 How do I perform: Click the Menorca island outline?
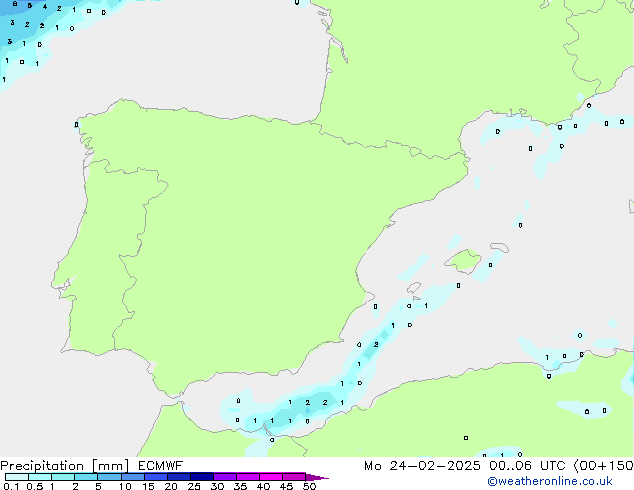499,247
